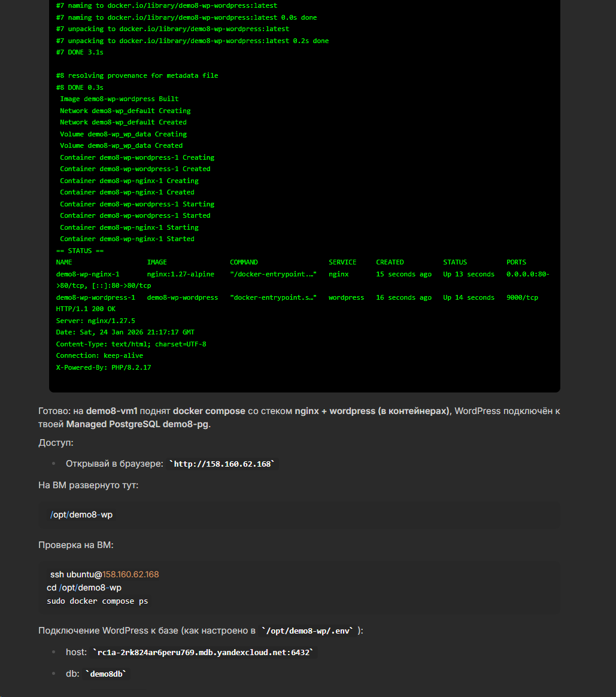Click the database name 'demo8db'
This screenshot has height=697, width=616.
tap(106, 674)
